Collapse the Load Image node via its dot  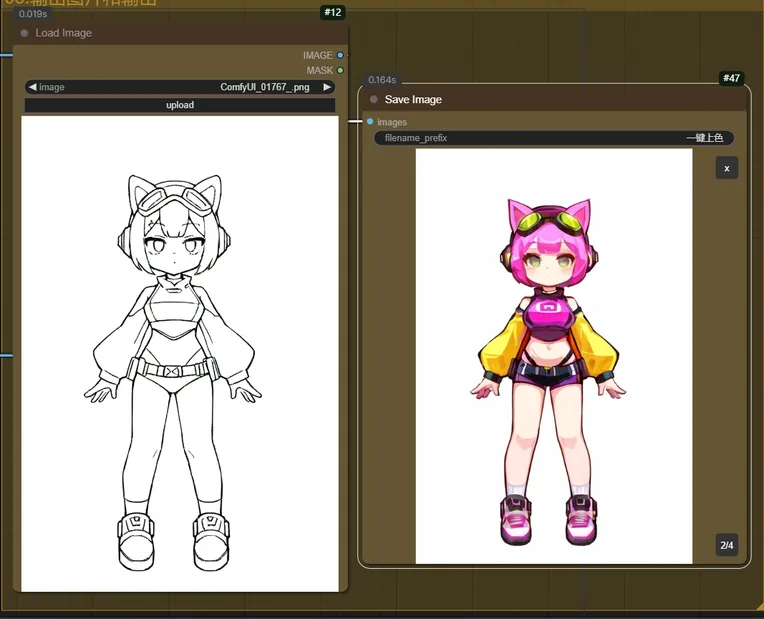coord(25,33)
